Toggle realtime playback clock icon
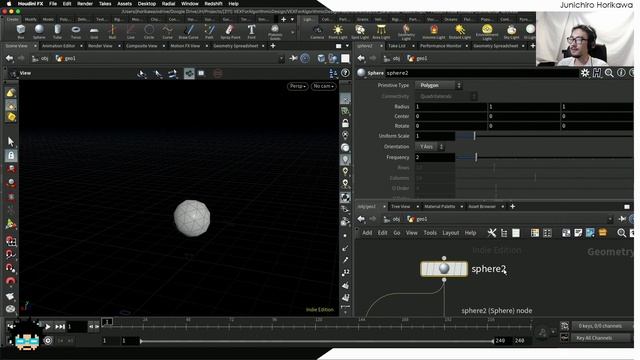Screen dimensions: 640x360 click(x=48, y=340)
